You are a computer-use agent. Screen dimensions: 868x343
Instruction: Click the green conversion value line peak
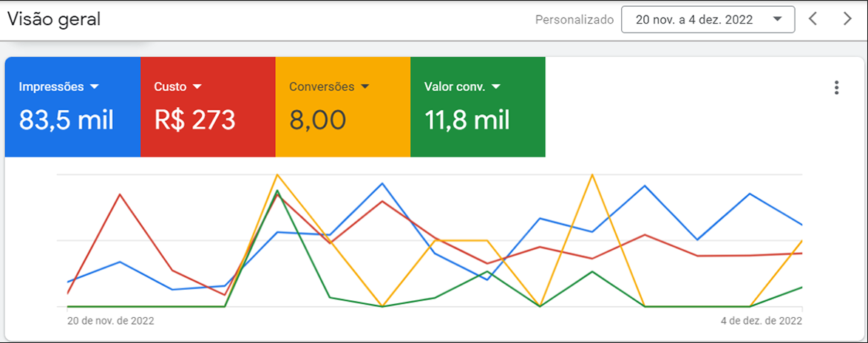coord(277,190)
